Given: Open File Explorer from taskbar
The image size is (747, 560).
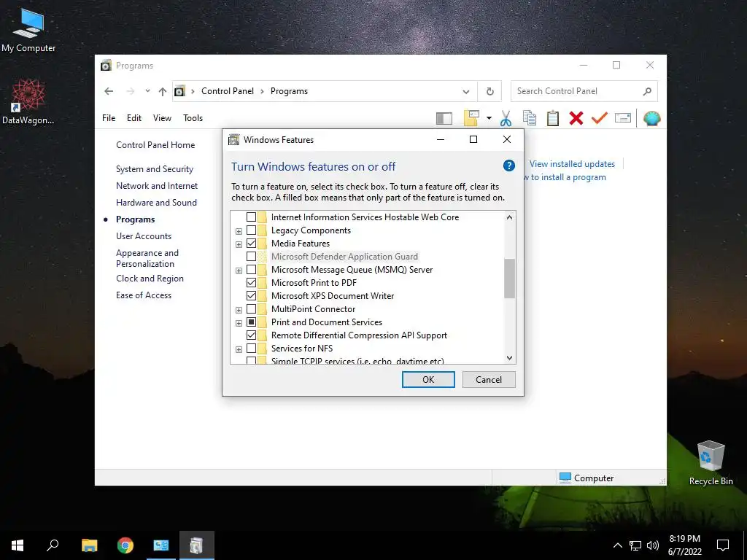Looking at the screenshot, I should (x=89, y=545).
